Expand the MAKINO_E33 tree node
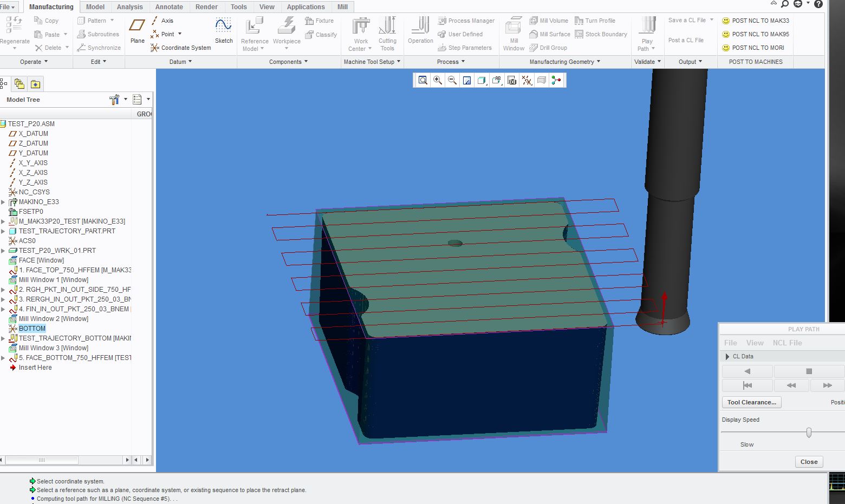 click(4, 201)
